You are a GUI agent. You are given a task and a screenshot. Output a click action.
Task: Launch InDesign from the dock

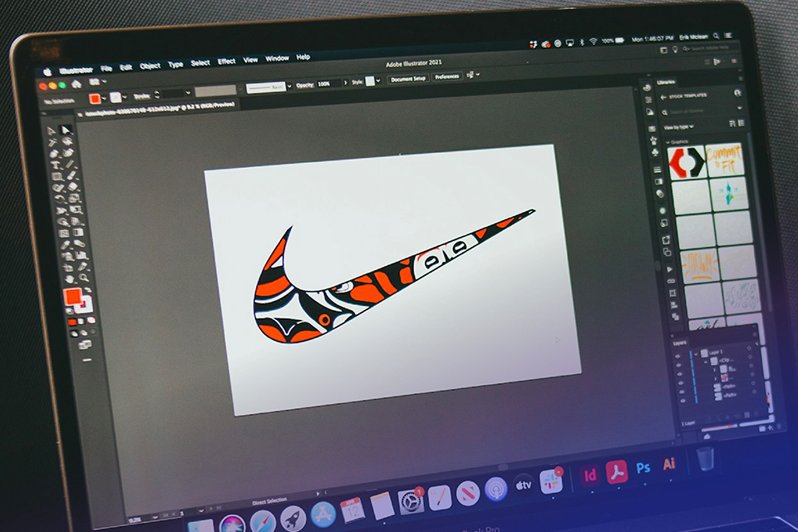tap(590, 475)
